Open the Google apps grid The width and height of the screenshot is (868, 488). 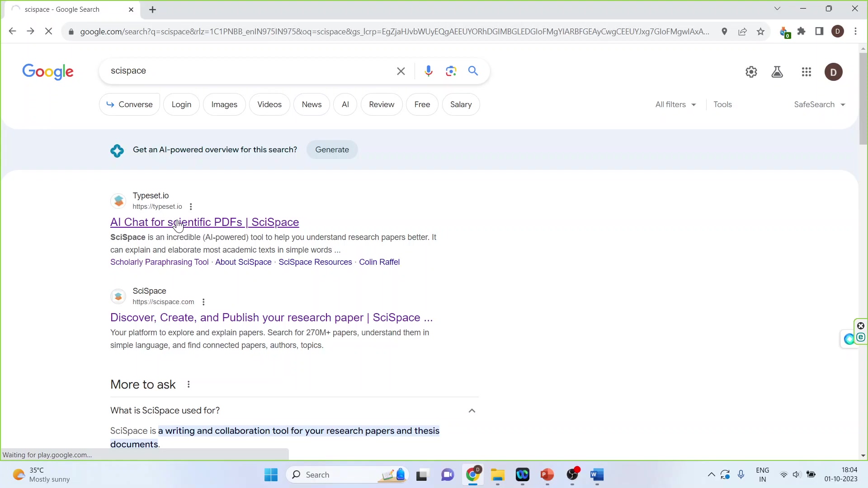tap(807, 72)
